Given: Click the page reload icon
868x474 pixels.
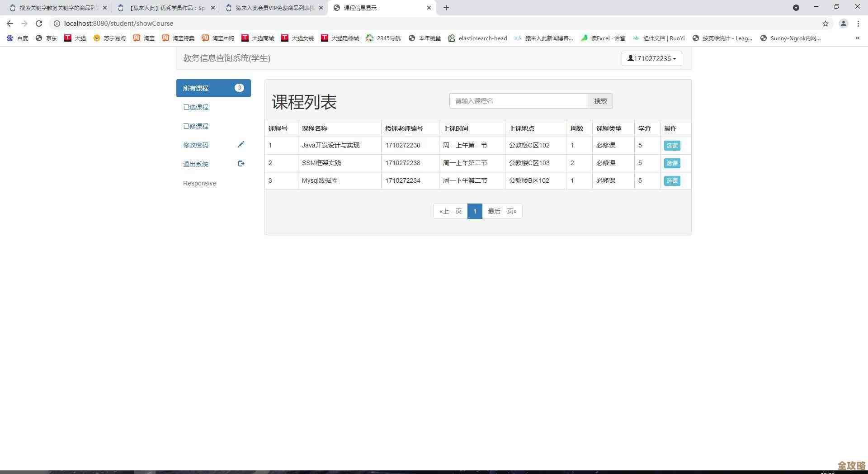Looking at the screenshot, I should pyautogui.click(x=38, y=23).
